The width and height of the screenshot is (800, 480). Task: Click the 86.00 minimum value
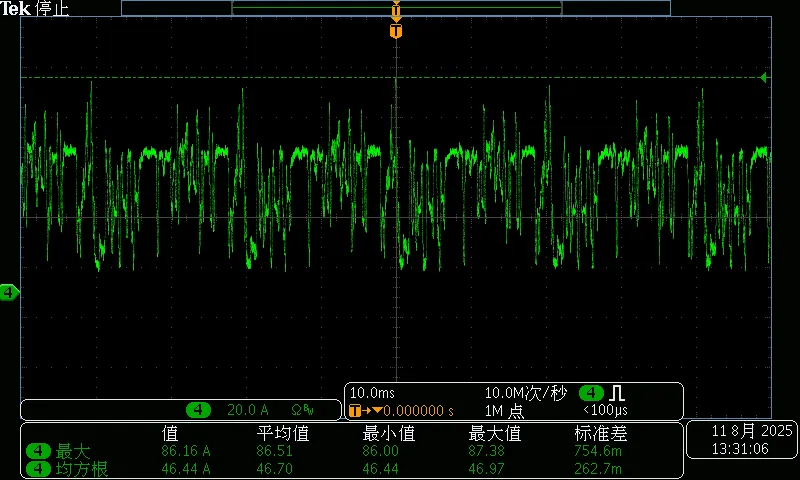point(381,451)
